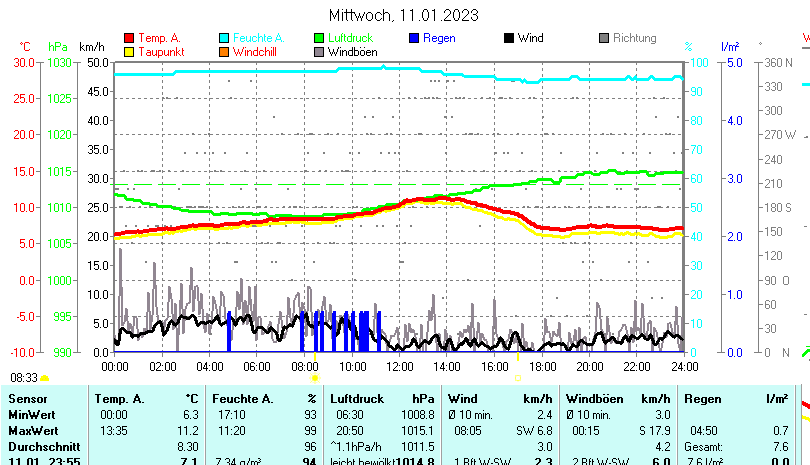Image resolution: width=810 pixels, height=465 pixels.
Task: Click the orange Windchill legend square
Action: click(224, 51)
